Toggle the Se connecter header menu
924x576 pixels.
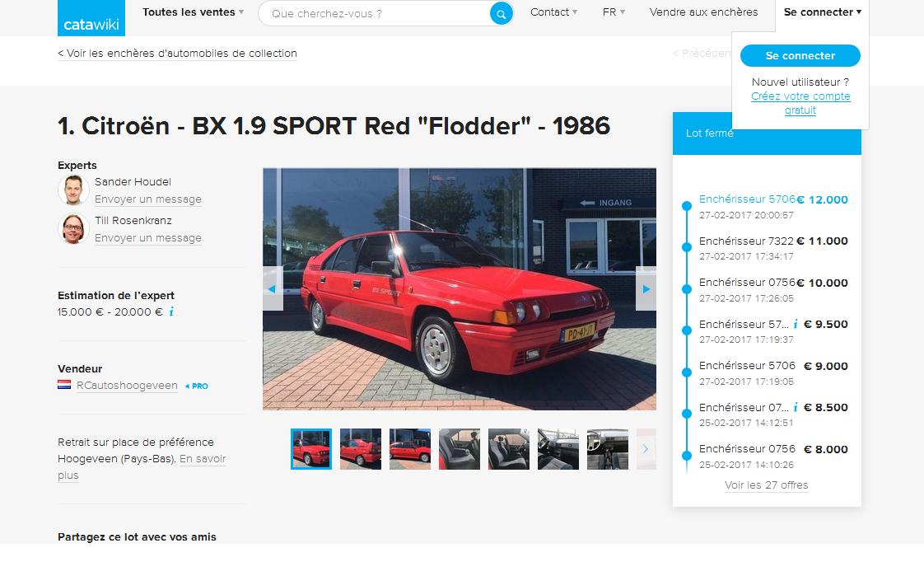coord(822,12)
